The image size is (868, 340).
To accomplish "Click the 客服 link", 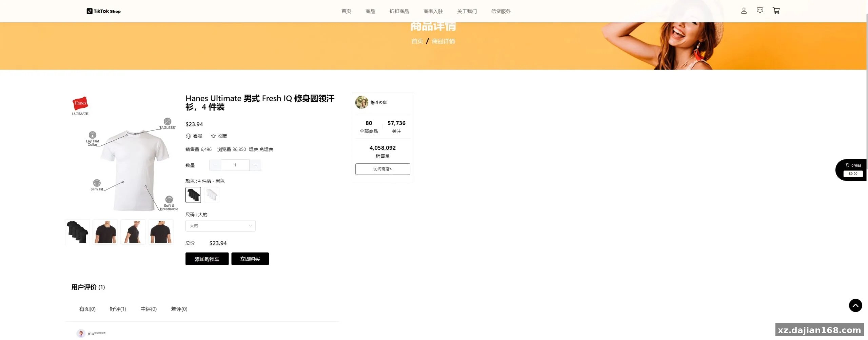I will pos(197,136).
